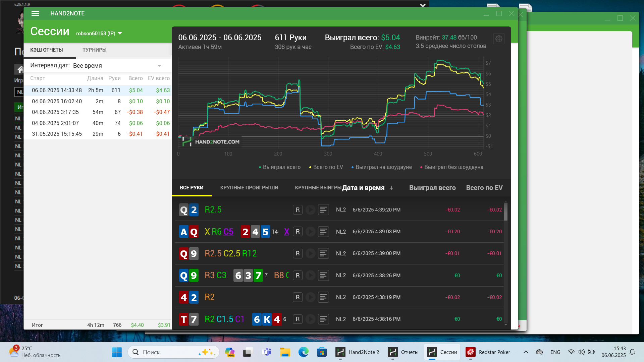Toggle Выиграл всего chart legend series

coord(279,167)
